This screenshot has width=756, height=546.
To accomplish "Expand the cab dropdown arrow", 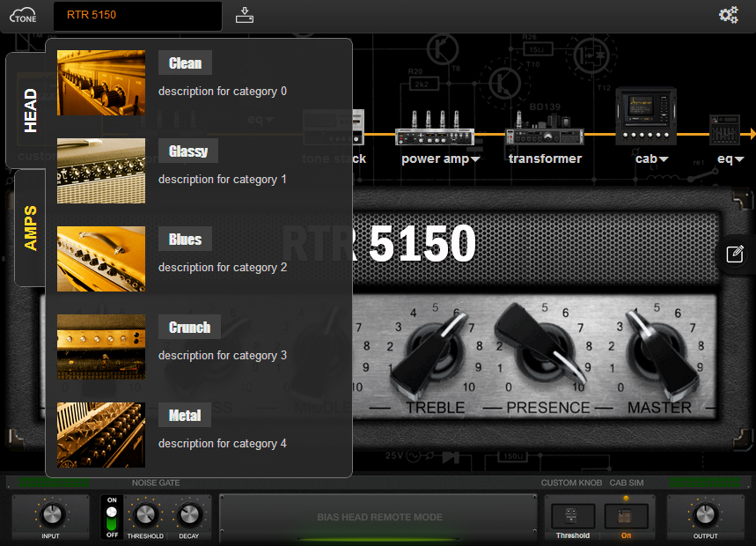I will point(664,159).
